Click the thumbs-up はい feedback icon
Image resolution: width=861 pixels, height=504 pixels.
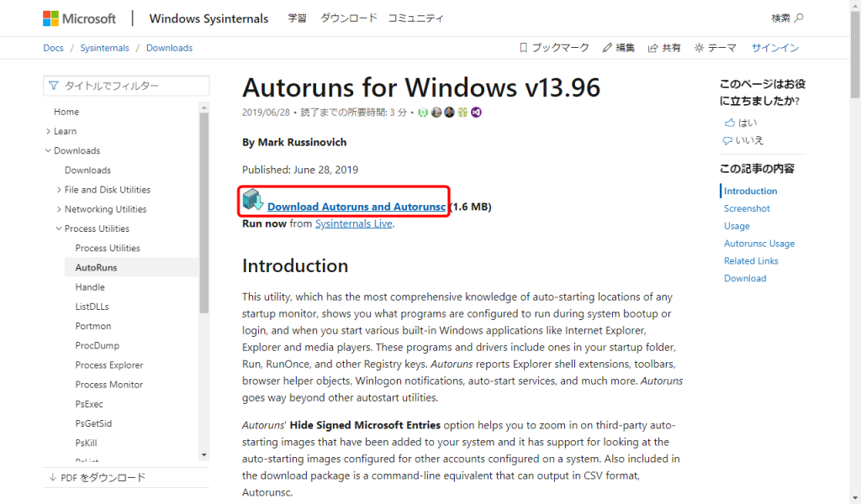pos(730,123)
